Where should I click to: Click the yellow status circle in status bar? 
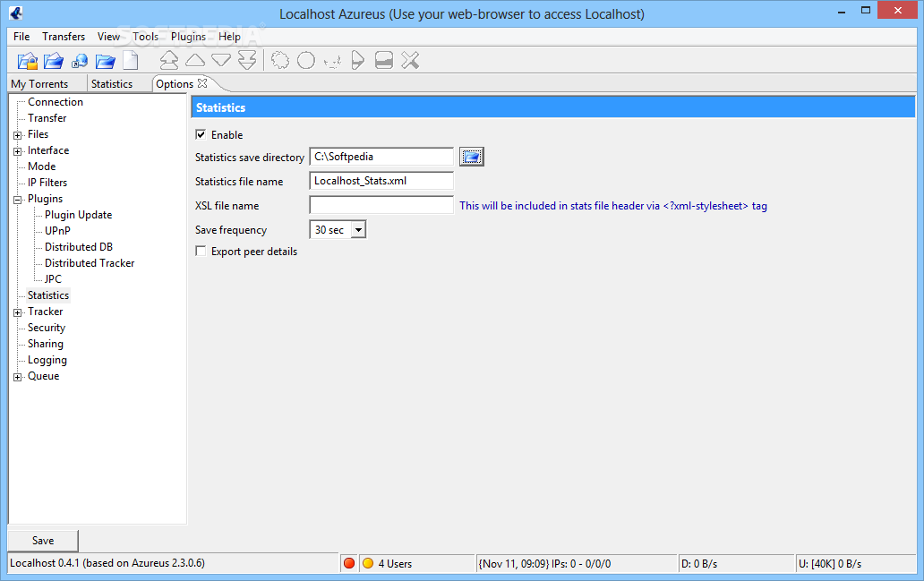[x=368, y=563]
